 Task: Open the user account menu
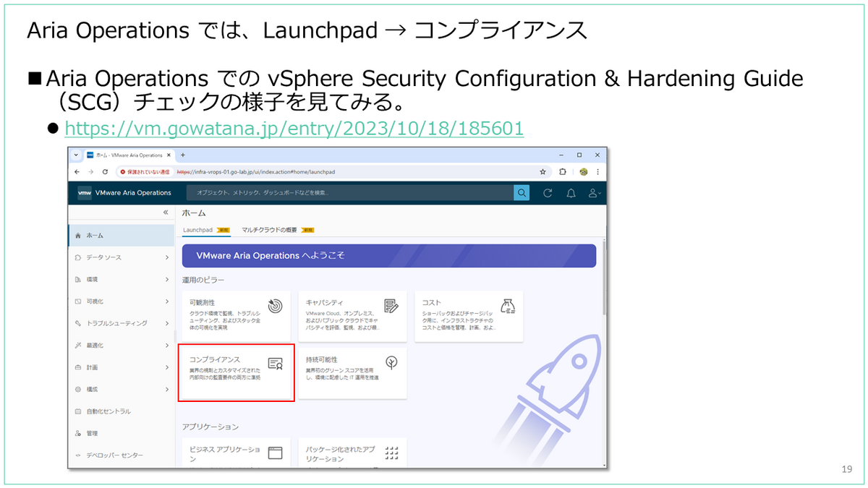pos(595,193)
